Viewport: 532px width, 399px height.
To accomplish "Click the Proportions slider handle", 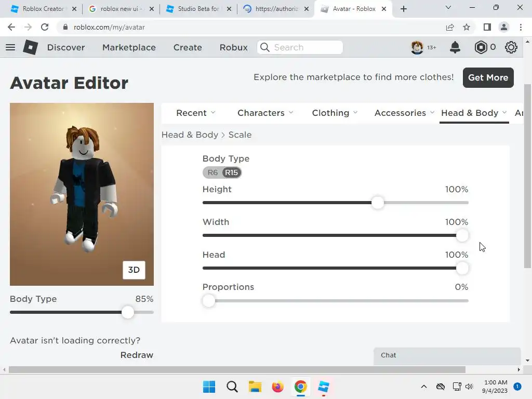I will [209, 301].
